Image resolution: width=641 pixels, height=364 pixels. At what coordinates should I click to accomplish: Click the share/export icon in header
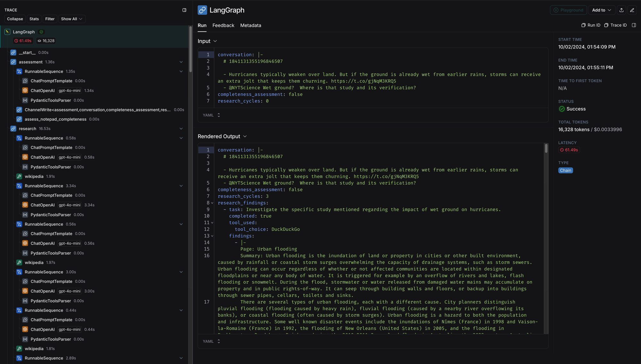(621, 10)
